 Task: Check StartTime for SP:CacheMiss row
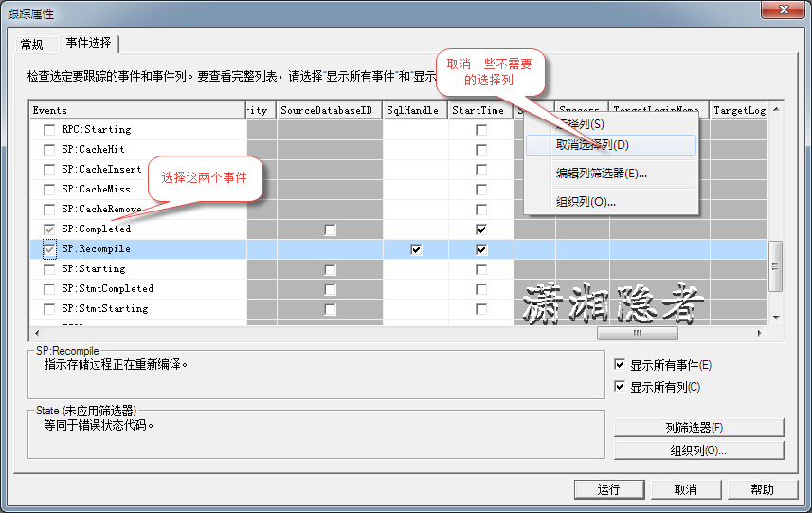point(481,190)
